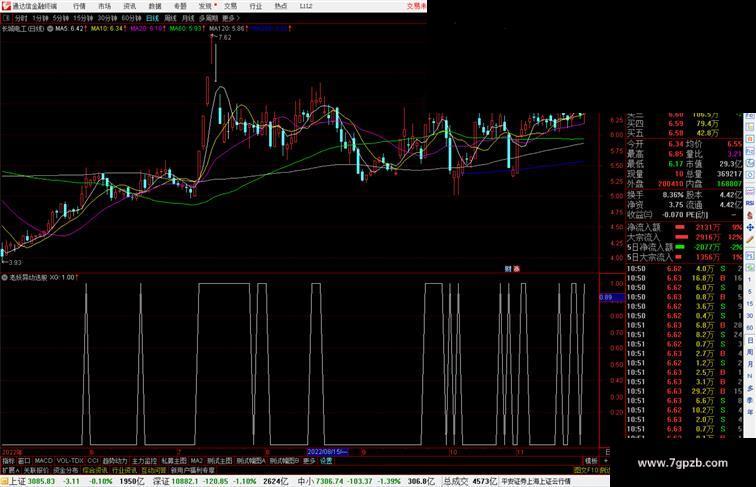Select the 15分钟 period tab

tap(83, 18)
